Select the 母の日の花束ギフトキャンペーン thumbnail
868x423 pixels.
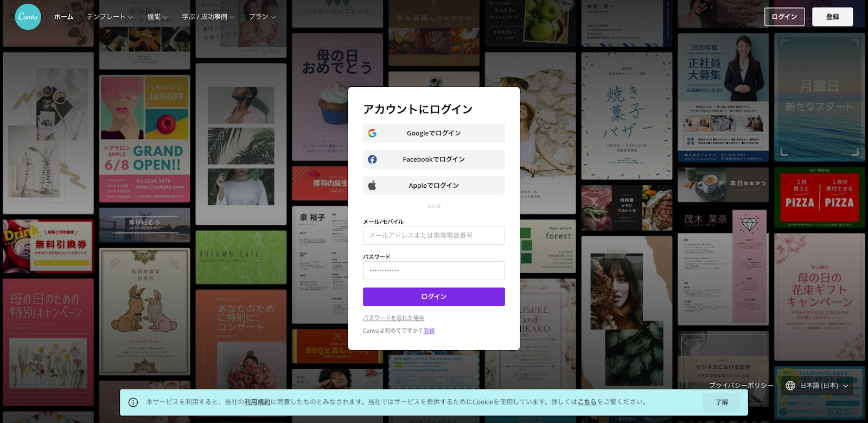tap(820, 297)
